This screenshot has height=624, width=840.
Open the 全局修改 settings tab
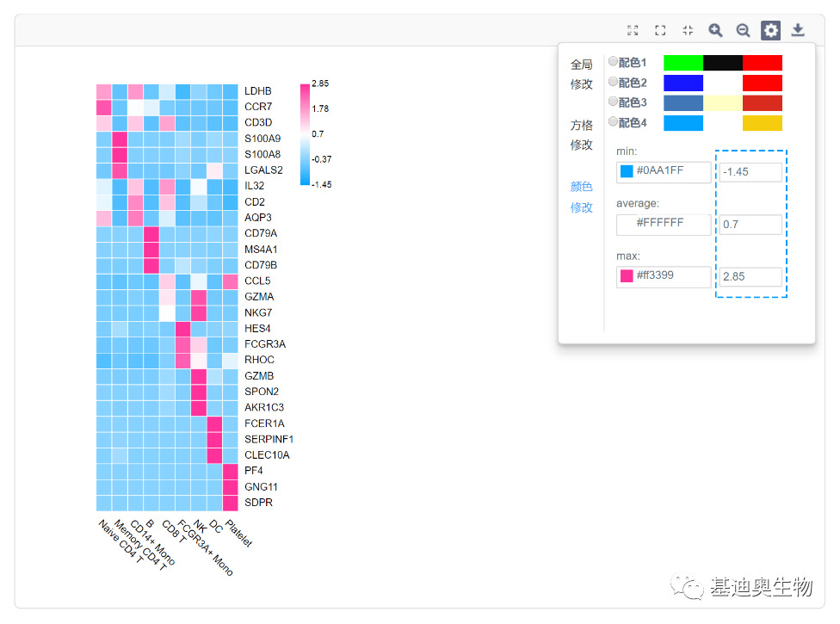pyautogui.click(x=581, y=75)
